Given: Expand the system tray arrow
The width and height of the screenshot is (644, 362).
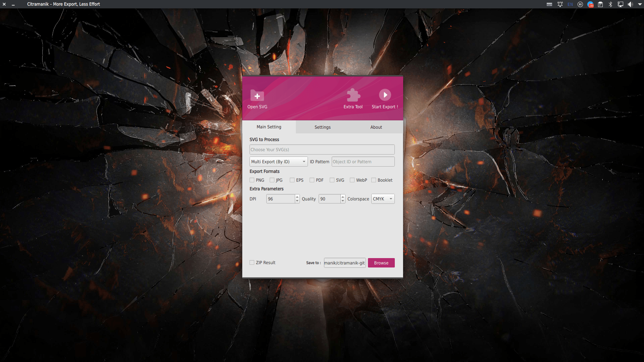Looking at the screenshot, I should [640, 4].
